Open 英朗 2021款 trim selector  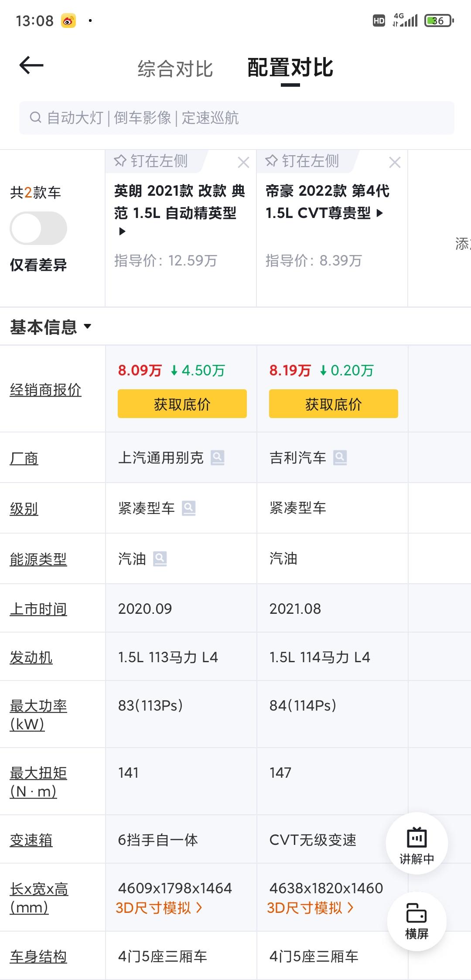180,210
